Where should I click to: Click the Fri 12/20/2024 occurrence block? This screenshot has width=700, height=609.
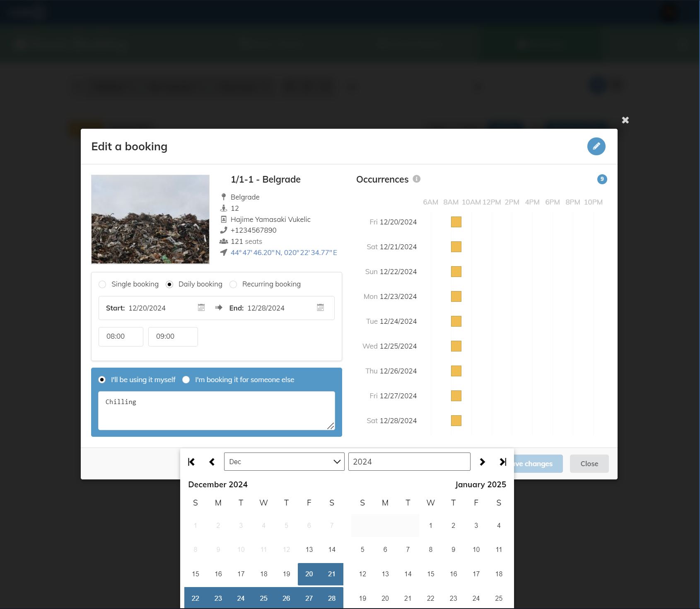click(456, 222)
